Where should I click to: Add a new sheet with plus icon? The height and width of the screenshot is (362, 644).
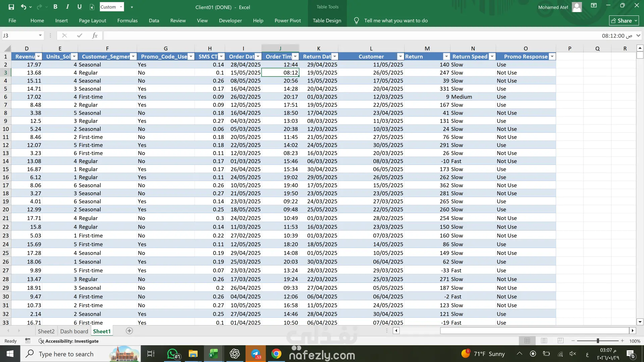tap(129, 331)
